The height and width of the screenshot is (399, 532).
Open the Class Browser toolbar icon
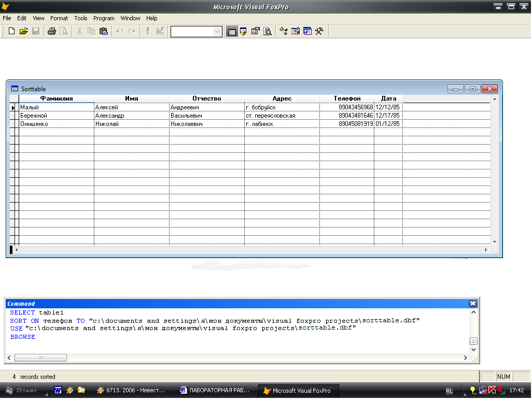pos(283,32)
